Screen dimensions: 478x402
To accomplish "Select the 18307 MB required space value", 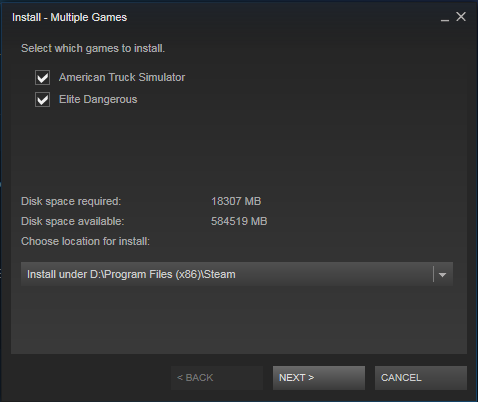I will [236, 201].
